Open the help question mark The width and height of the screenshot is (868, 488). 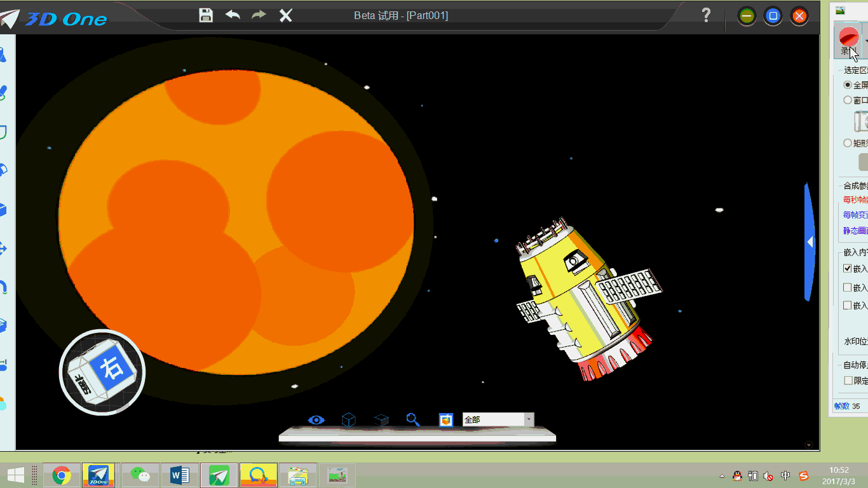coord(706,15)
